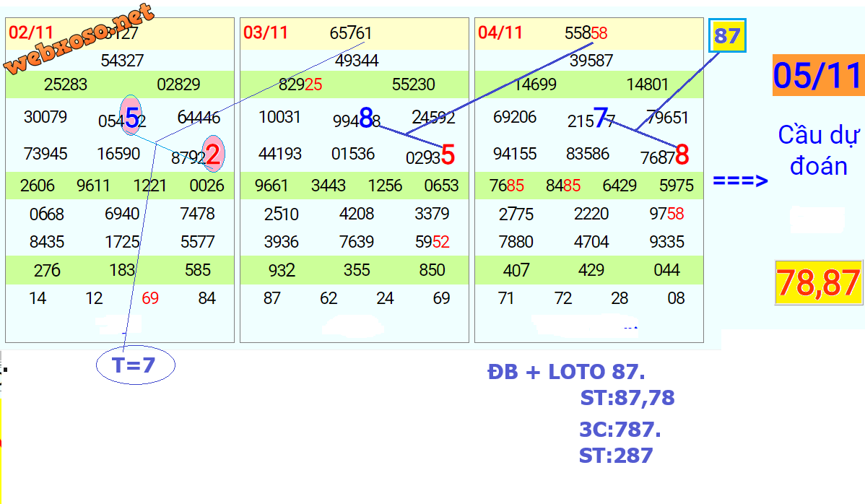Select the pink circled number 5
865x504 pixels.
[x=131, y=118]
